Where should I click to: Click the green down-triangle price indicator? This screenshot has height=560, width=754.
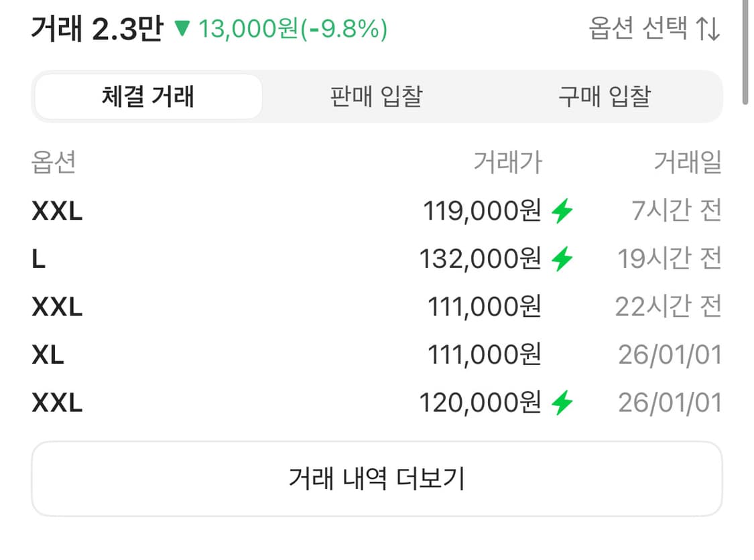[182, 29]
